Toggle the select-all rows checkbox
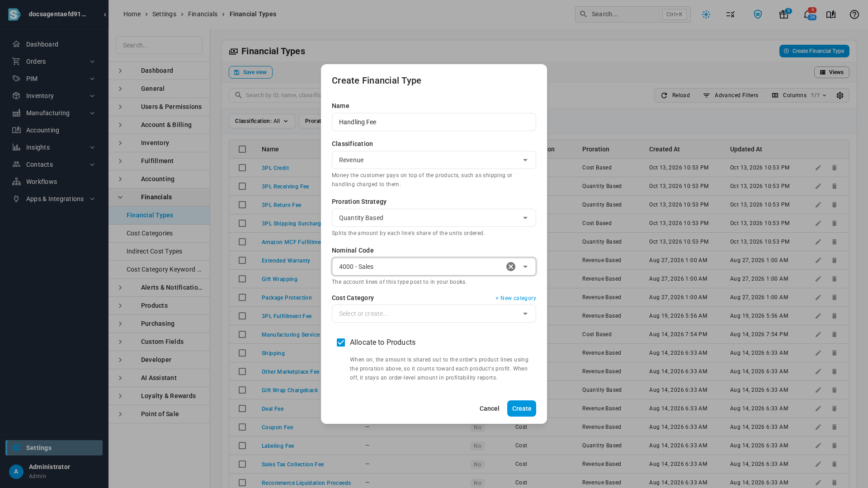 pyautogui.click(x=242, y=149)
